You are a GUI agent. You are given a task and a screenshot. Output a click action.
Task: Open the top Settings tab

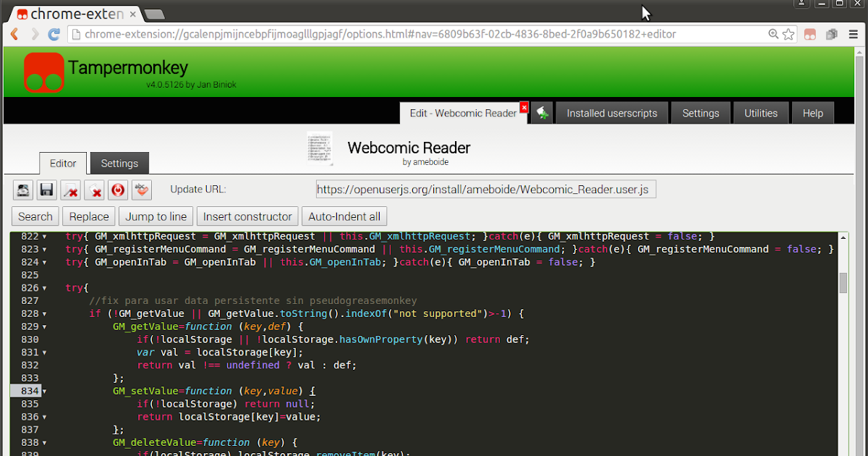point(701,113)
